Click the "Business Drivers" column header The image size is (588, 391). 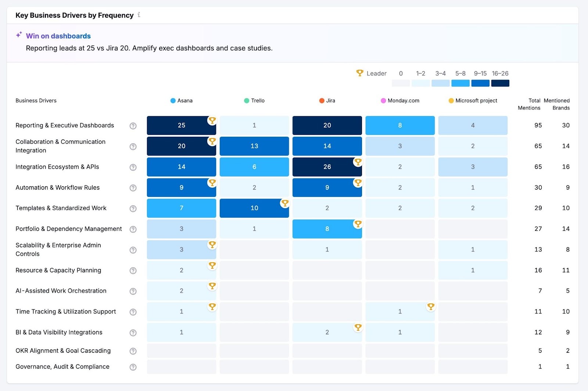(x=36, y=100)
